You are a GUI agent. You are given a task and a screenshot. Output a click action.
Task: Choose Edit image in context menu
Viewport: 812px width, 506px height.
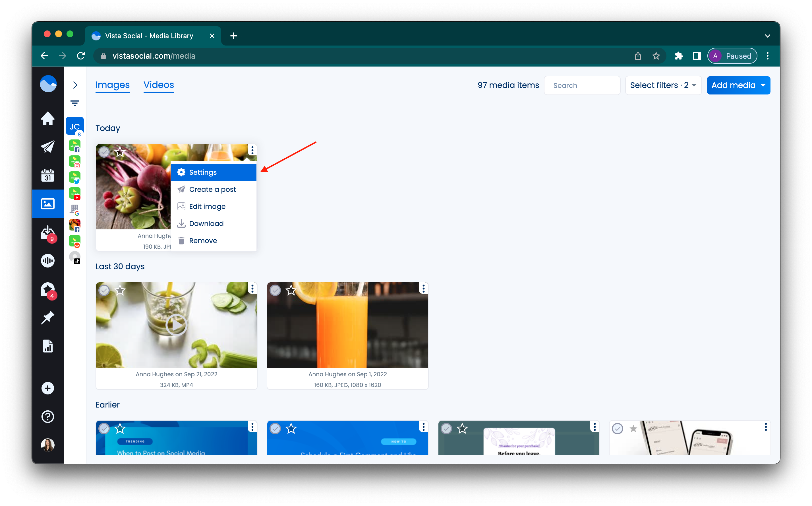point(214,207)
